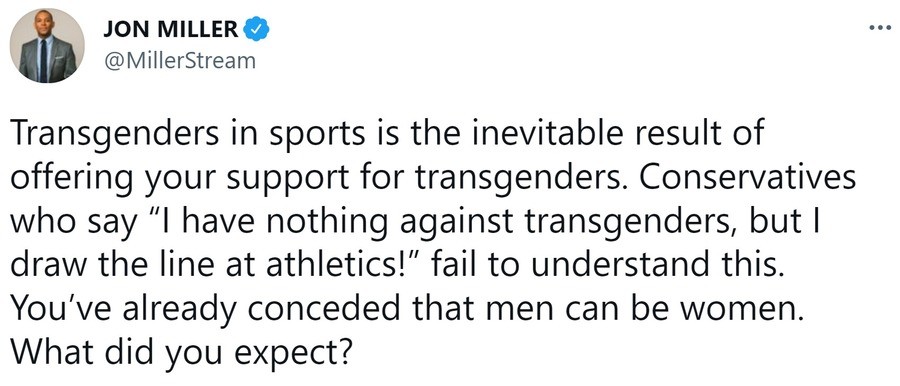This screenshot has width=900, height=386.
Task: Click the closing line "What did you expect?"
Action: coord(180,351)
